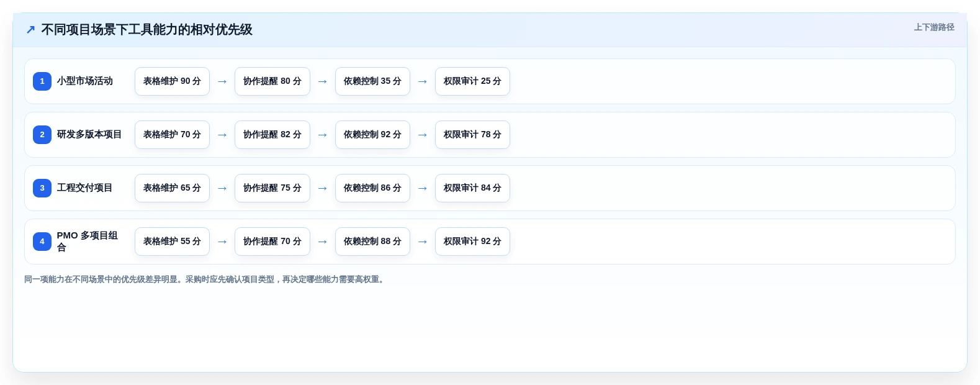Click the 依赖控制 92 分 chip
Screen dimensions: 980x385
(372, 135)
